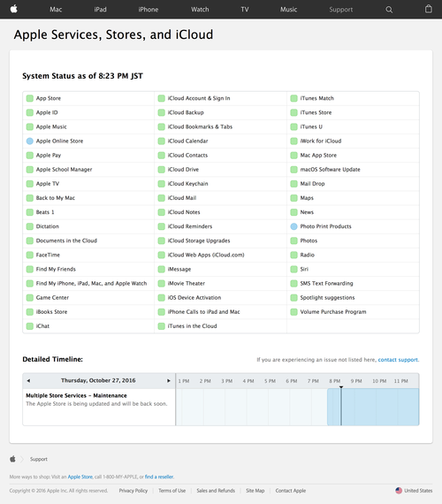Open the shopping bag icon
This screenshot has height=504, width=442.
pos(429,9)
